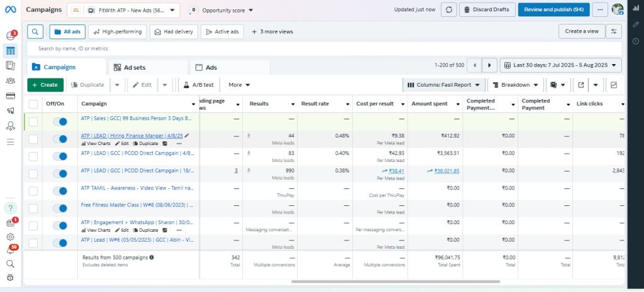Open Audiences people icon in sidebar
This screenshot has width=644, height=292.
[x=10, y=81]
